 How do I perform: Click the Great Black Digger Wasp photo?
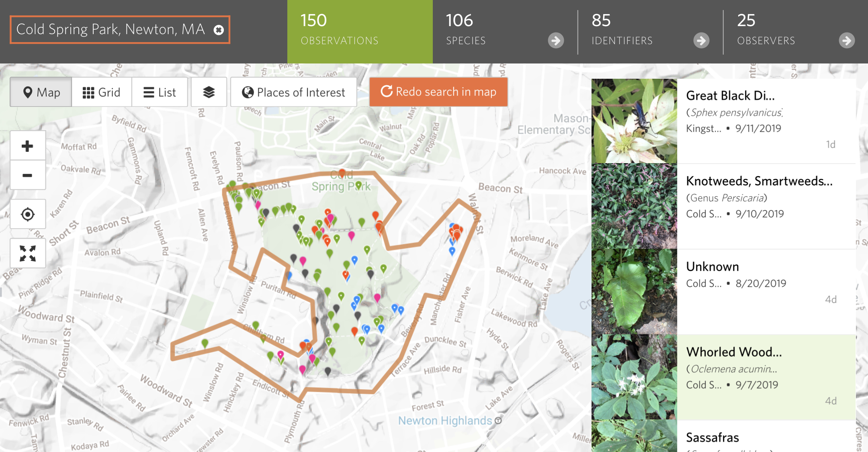click(634, 121)
